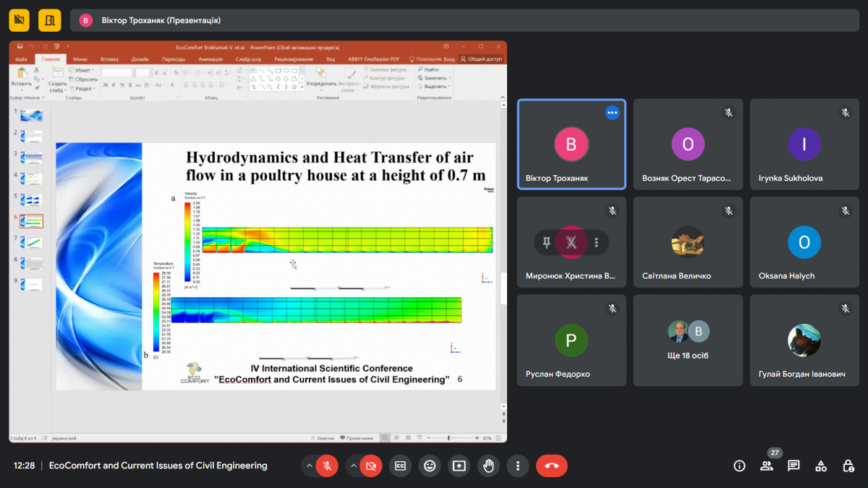Open host controls lock icon

[x=848, y=466]
